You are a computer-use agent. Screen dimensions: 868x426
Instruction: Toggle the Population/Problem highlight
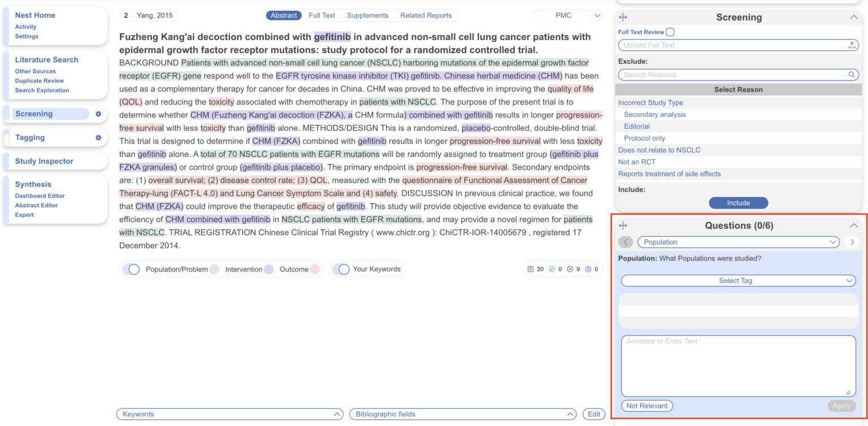coord(132,269)
